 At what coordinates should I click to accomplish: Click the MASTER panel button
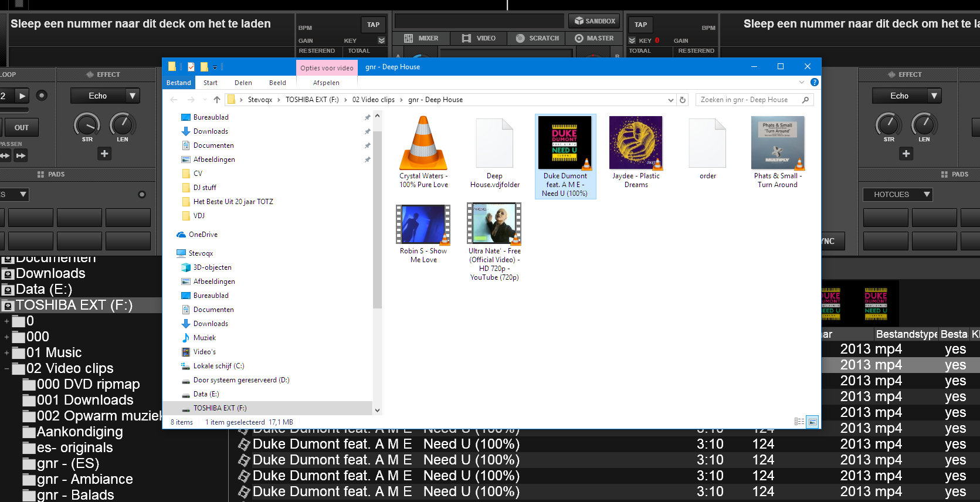tap(595, 38)
